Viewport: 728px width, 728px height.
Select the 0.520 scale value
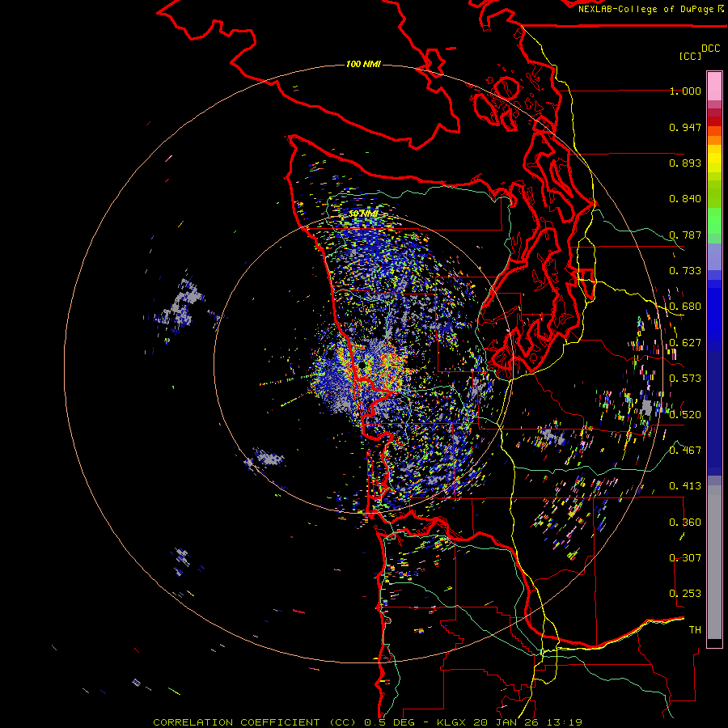(685, 414)
